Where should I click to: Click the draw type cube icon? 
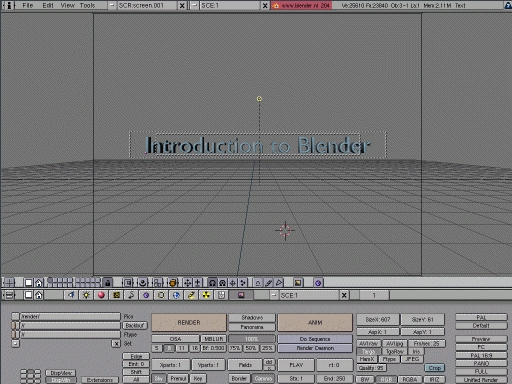coord(173,283)
